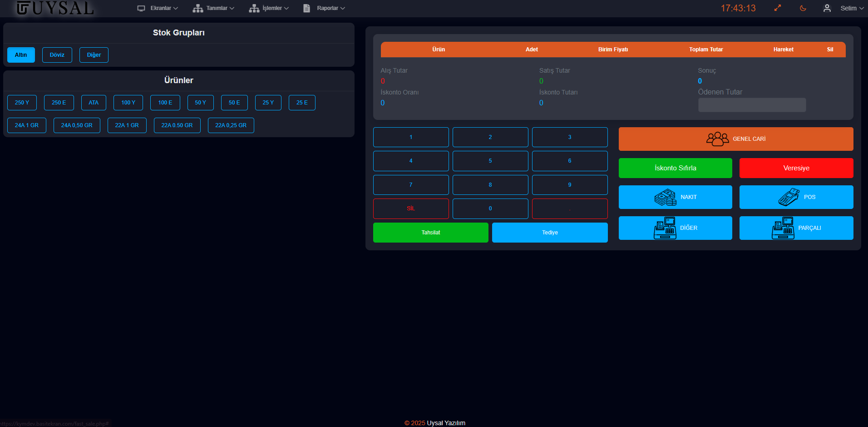Click numpad key 1
Image resolution: width=868 pixels, height=427 pixels.
coord(411,137)
